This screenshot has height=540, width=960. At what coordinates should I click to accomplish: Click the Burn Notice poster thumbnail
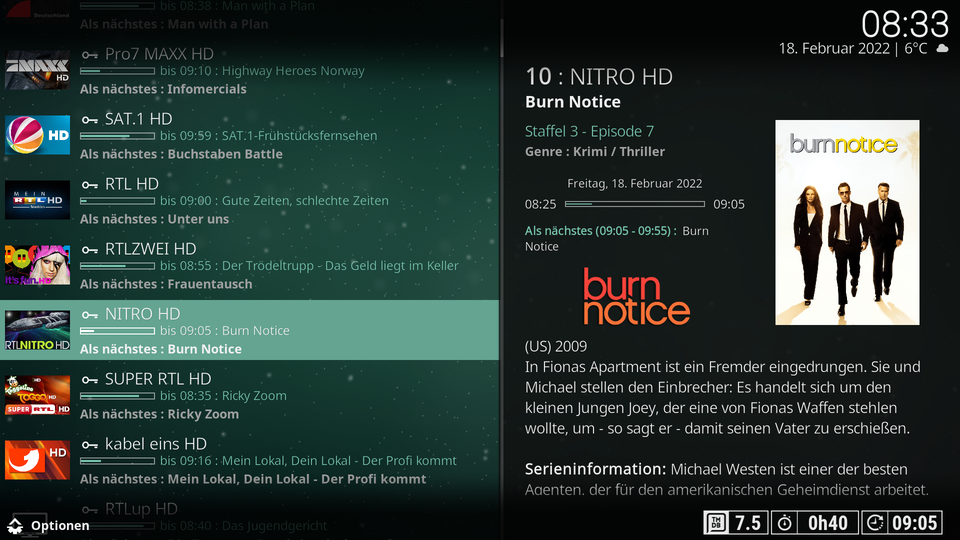(x=847, y=222)
